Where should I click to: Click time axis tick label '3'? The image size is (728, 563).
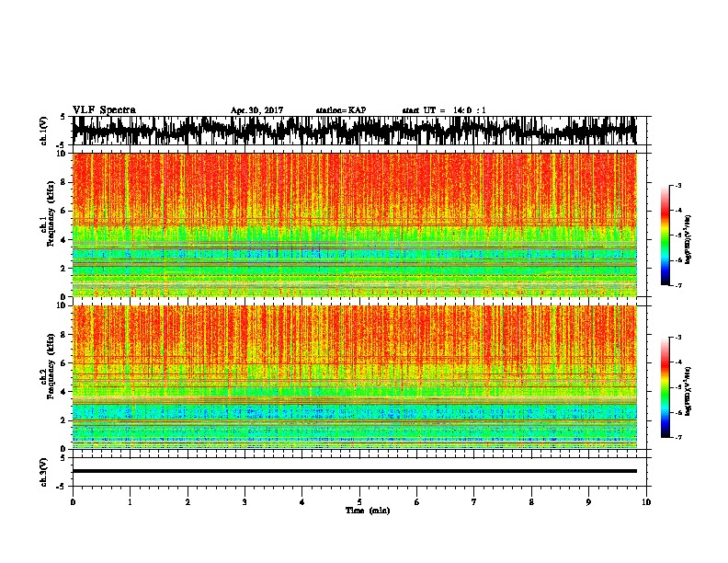tap(245, 502)
